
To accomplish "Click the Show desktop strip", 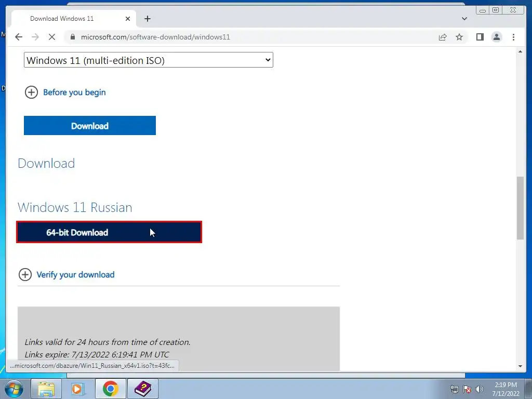I will [x=528, y=389].
